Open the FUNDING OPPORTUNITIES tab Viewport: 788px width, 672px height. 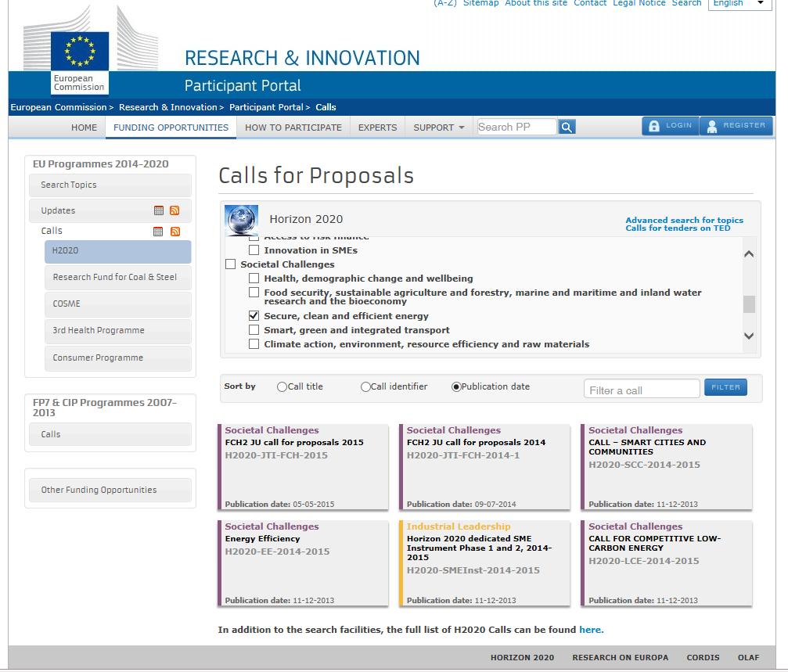click(171, 128)
